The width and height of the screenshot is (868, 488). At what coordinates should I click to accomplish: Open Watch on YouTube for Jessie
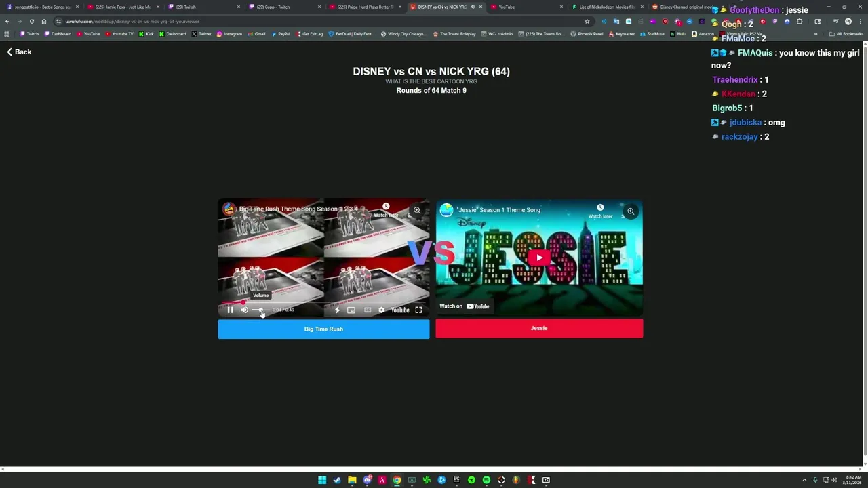(465, 306)
